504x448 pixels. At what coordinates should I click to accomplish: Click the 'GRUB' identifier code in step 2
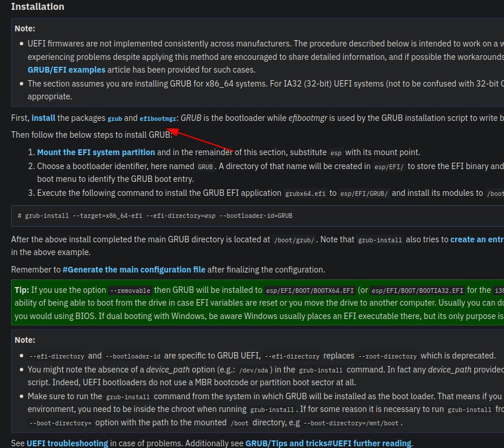205,167
